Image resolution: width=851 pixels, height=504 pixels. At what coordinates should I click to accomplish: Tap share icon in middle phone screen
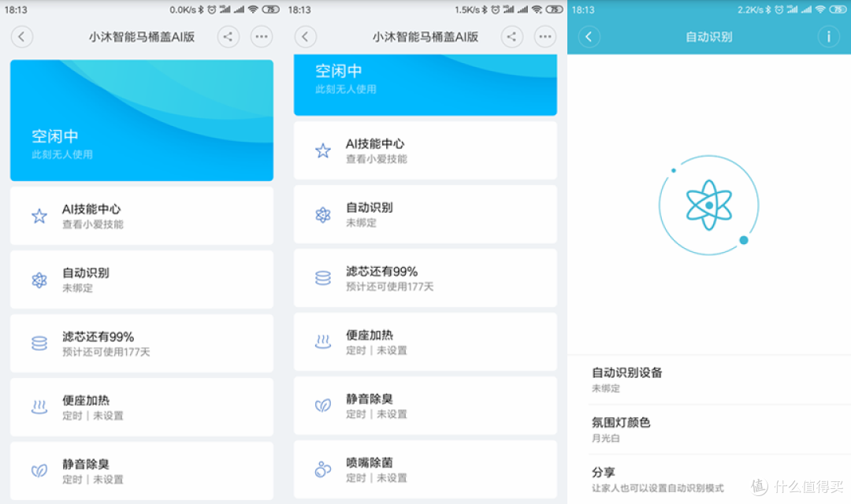[512, 37]
